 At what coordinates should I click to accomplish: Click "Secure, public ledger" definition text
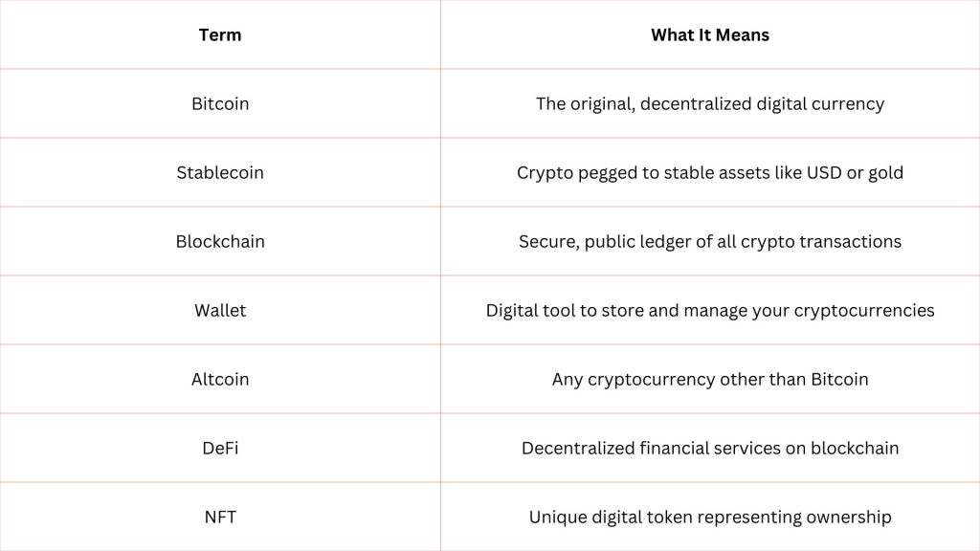point(710,242)
